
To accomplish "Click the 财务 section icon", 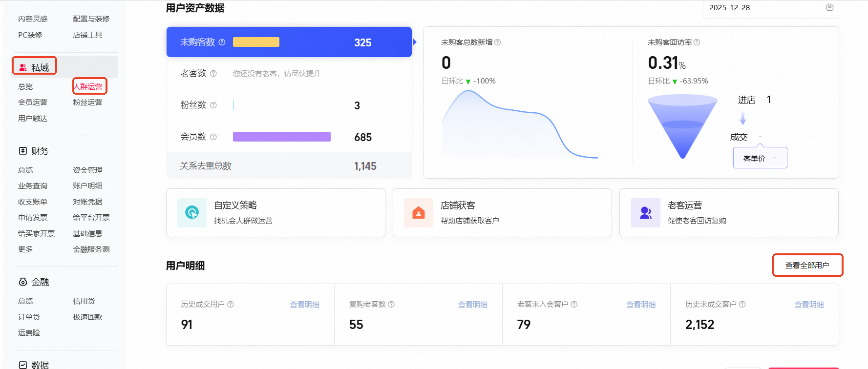I will (x=23, y=151).
